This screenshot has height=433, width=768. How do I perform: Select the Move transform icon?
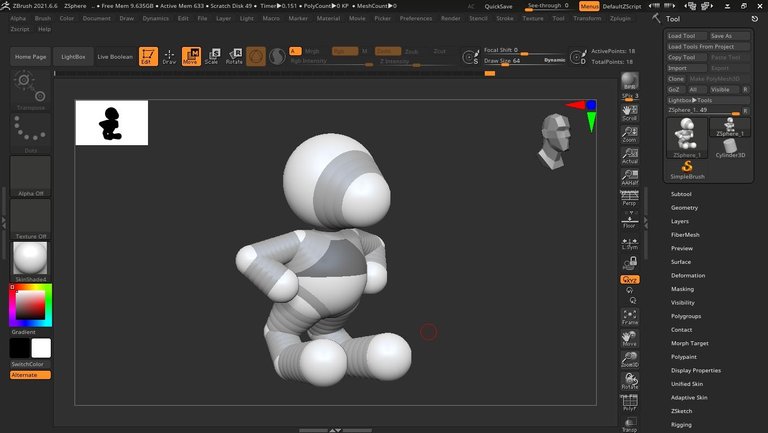(191, 56)
